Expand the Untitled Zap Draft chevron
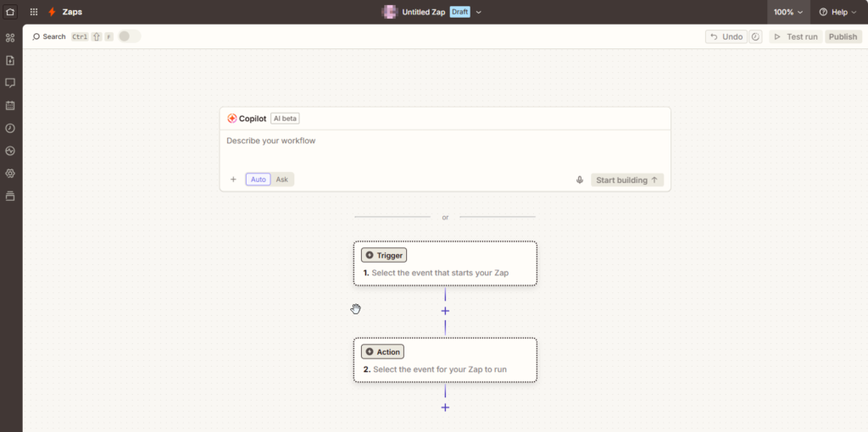This screenshot has width=868, height=432. click(x=479, y=12)
